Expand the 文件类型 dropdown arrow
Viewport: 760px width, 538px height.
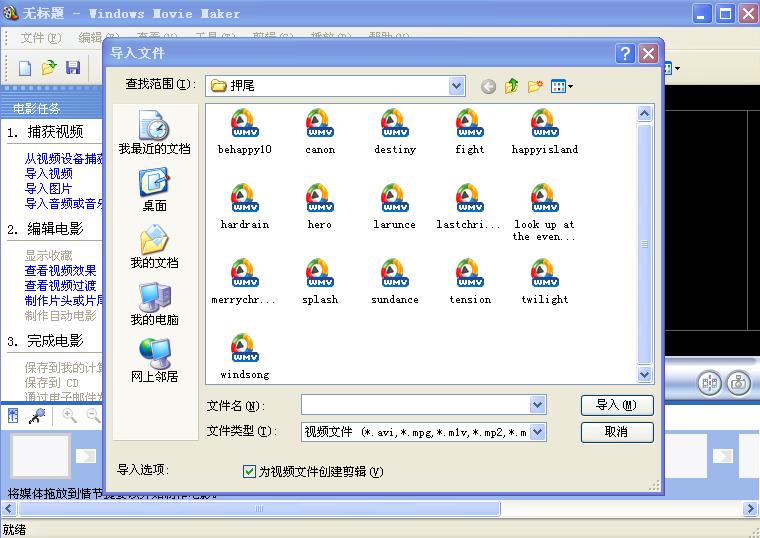tap(538, 432)
